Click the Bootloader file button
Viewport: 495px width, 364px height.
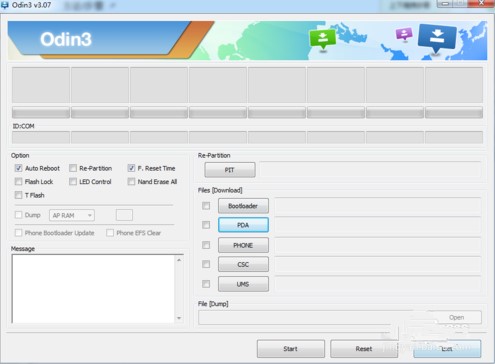243,206
